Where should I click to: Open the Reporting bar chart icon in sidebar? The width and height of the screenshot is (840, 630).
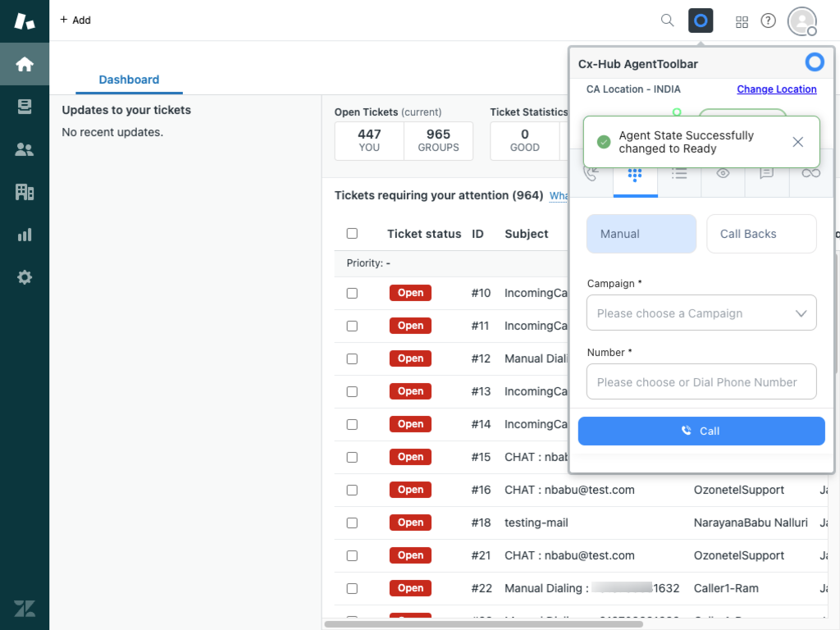coord(24,235)
